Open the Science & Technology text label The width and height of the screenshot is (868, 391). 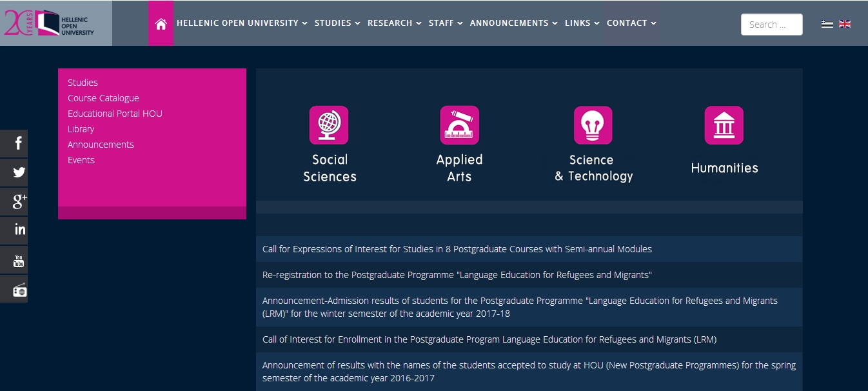[x=594, y=168]
